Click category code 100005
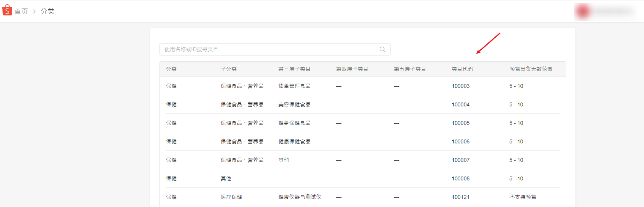The width and height of the screenshot is (644, 207). 461,123
